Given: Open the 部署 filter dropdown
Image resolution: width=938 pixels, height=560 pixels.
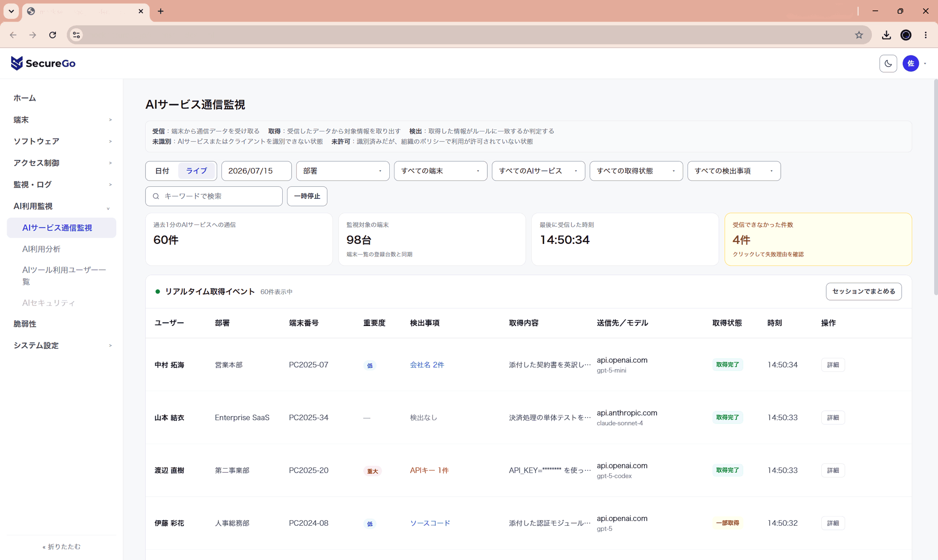Looking at the screenshot, I should [x=343, y=171].
